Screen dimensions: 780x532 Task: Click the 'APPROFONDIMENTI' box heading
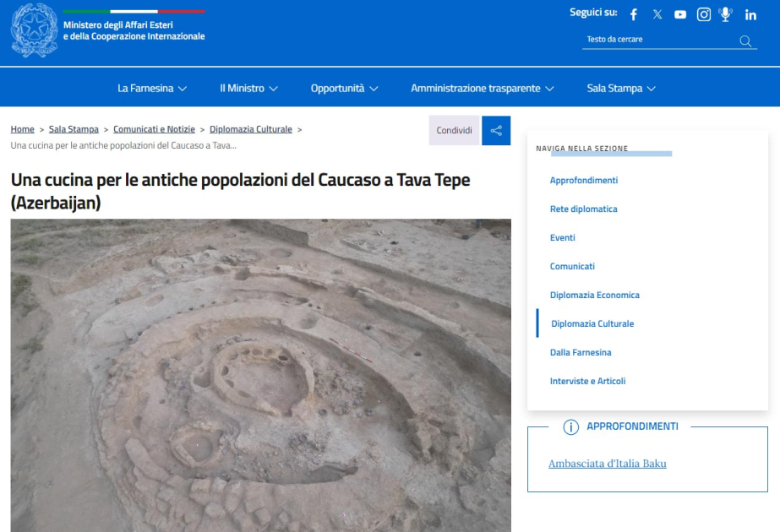(632, 426)
